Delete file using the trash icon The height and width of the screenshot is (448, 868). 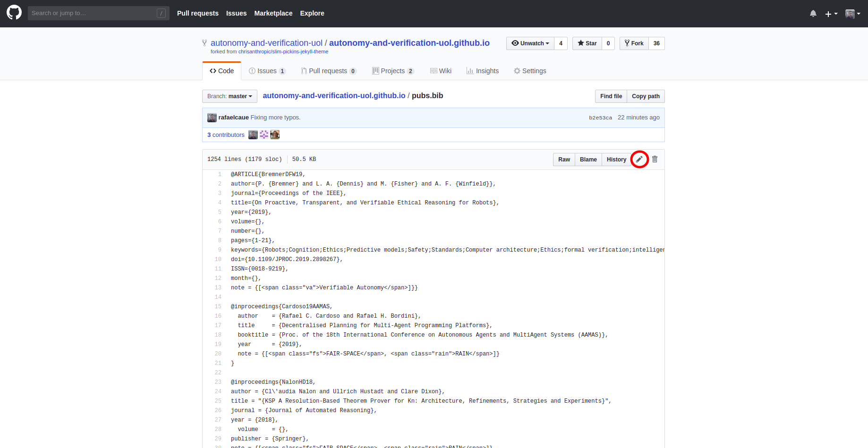[x=655, y=160]
